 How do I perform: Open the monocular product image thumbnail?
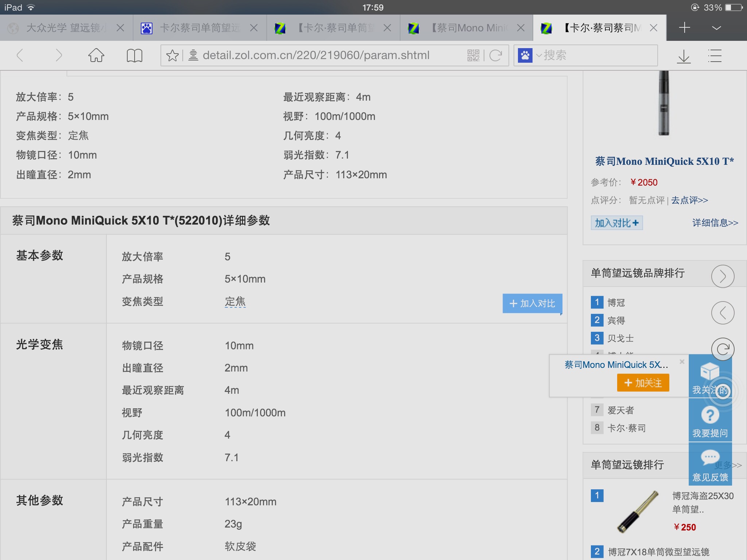click(x=664, y=103)
